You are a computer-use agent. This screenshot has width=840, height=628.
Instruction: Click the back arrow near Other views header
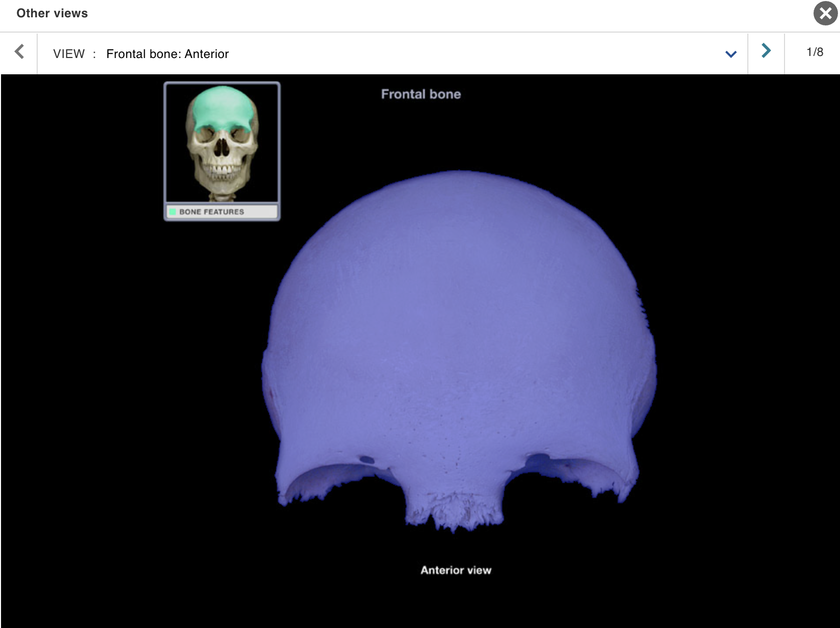[20, 52]
